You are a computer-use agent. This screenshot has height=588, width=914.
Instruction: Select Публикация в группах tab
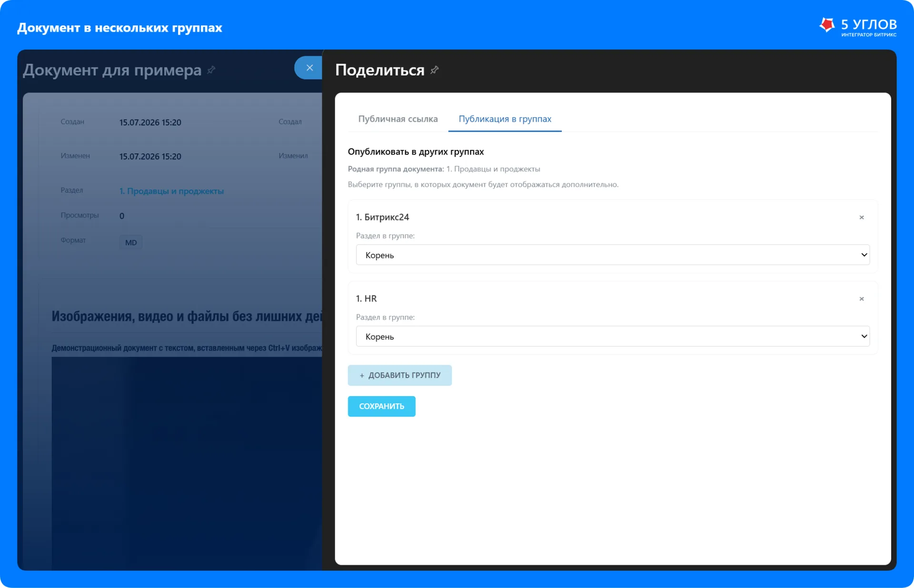(x=505, y=119)
